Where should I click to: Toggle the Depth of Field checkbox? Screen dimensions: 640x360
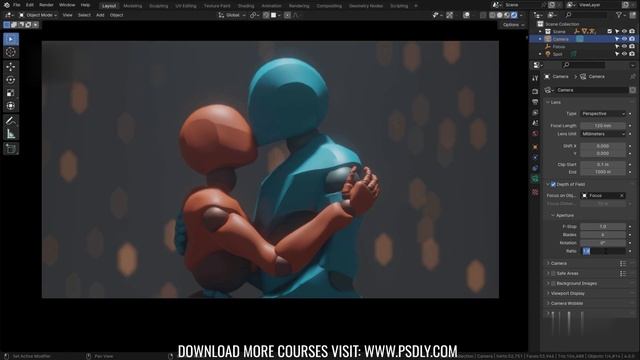tap(553, 184)
